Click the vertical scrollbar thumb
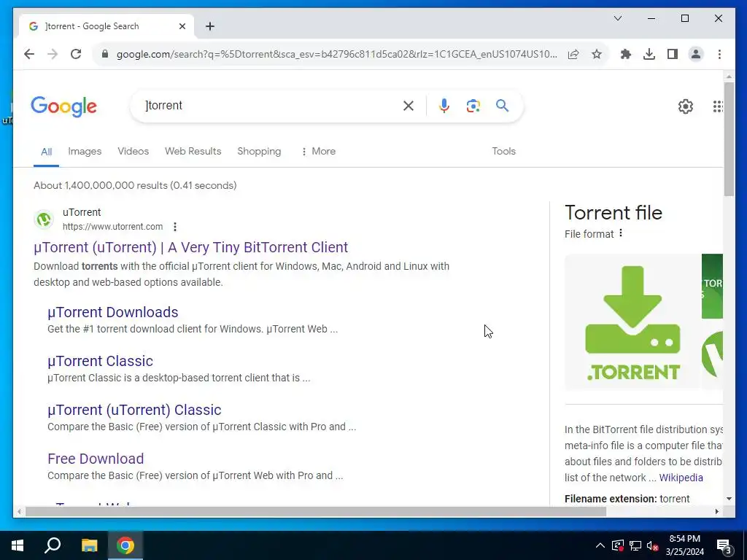This screenshot has height=560, width=747. pos(729,138)
